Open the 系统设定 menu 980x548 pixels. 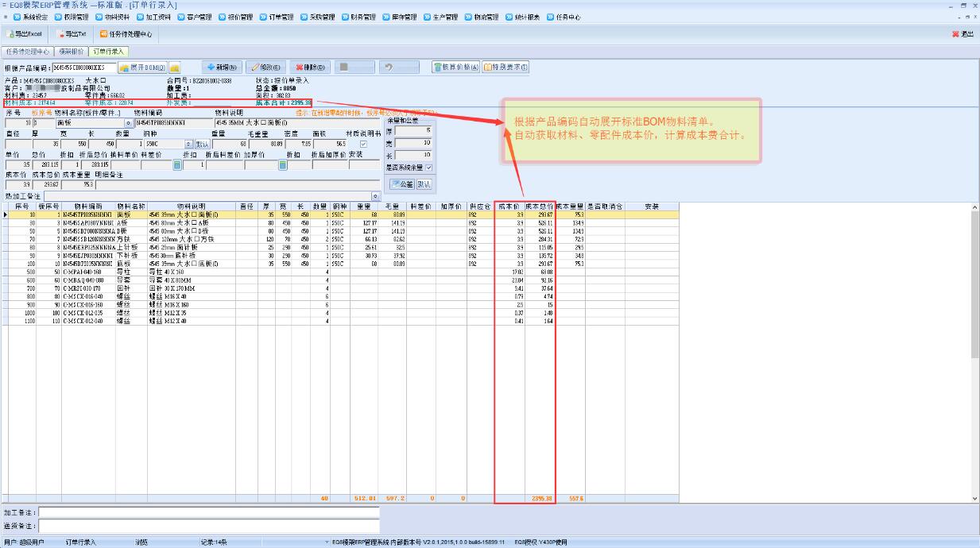(32, 17)
